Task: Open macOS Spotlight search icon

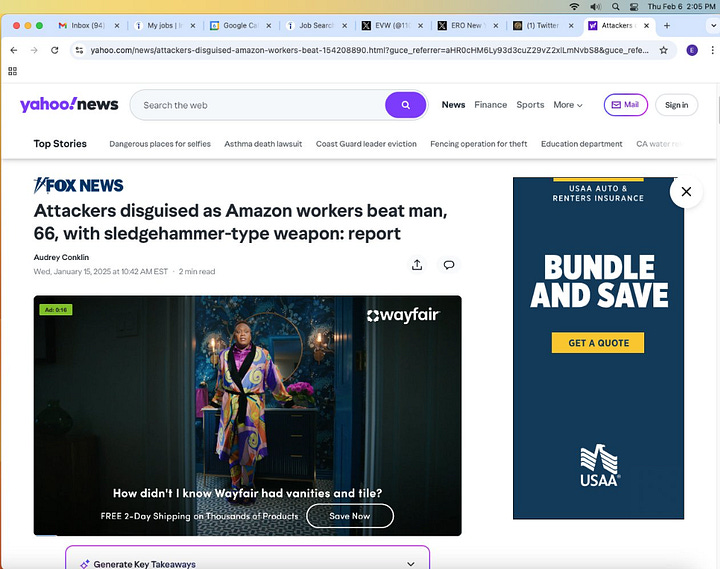Action: (616, 6)
